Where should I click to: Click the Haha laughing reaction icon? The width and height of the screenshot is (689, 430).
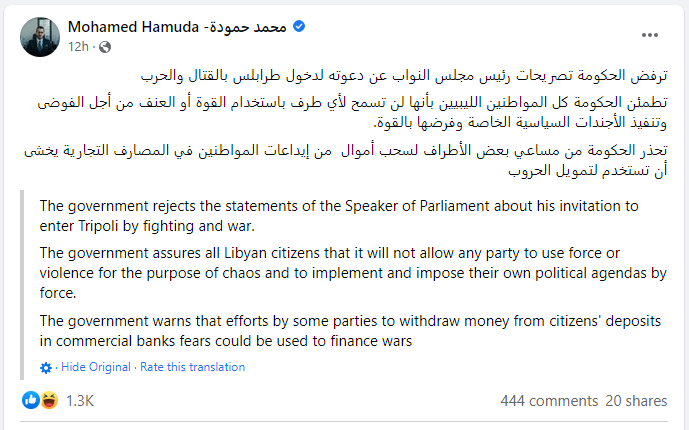[46, 401]
